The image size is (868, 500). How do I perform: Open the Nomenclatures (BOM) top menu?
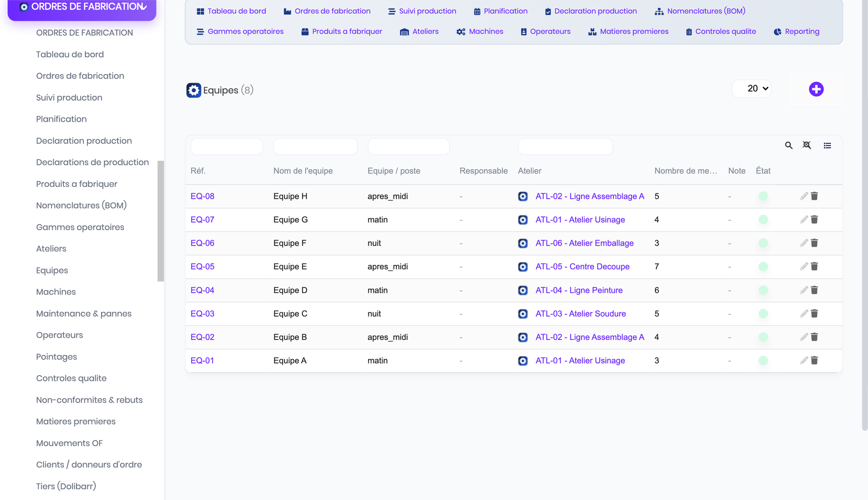(x=700, y=11)
